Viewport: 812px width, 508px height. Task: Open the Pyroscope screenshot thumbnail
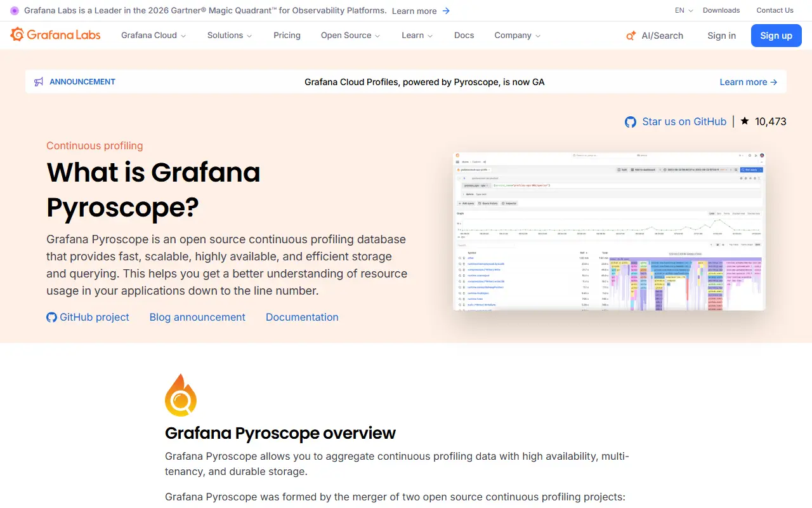(609, 231)
